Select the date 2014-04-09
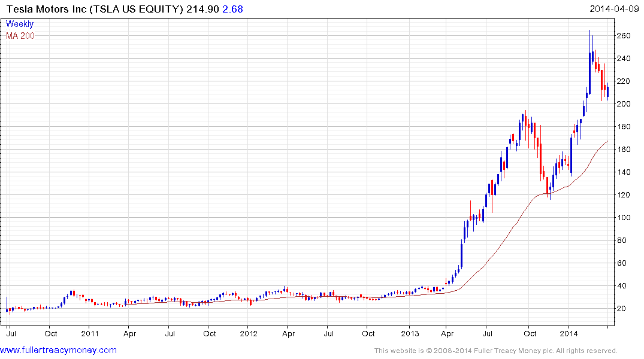This screenshot has width=644, height=359. pos(614,8)
